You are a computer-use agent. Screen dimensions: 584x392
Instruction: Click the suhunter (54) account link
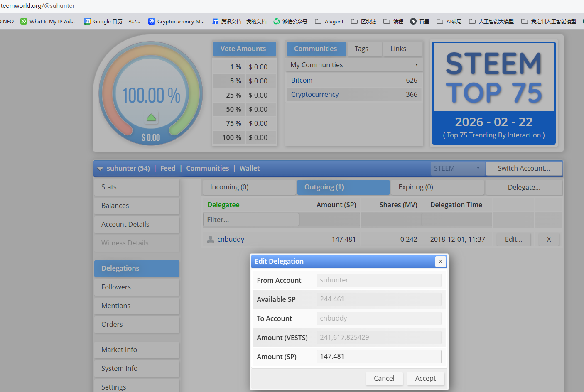128,168
